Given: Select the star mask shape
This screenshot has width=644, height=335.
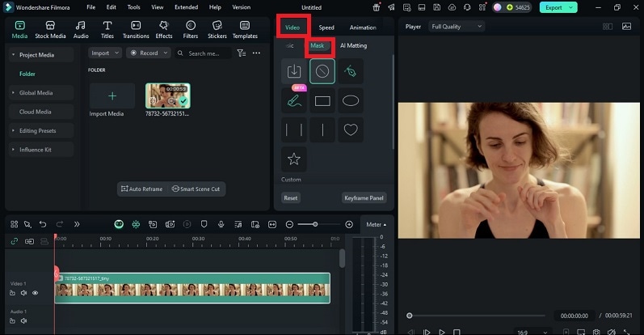Looking at the screenshot, I should tap(293, 159).
